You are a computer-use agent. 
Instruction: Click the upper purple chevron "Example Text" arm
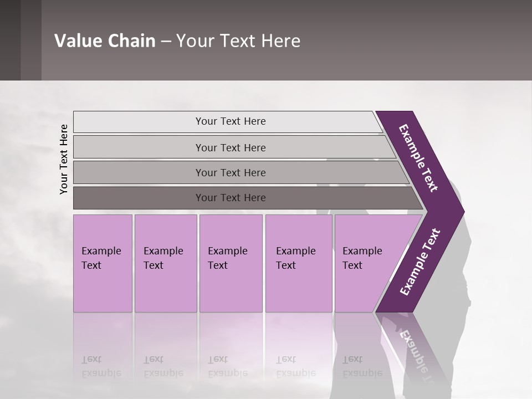(x=419, y=158)
